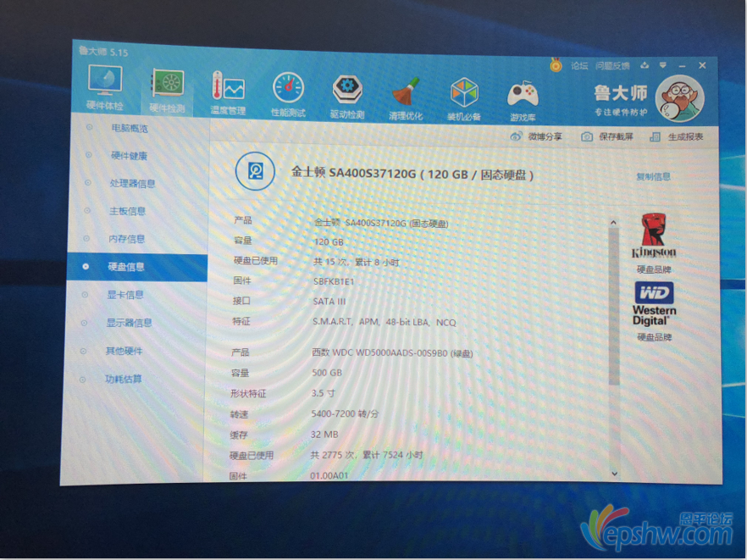Click the cache value 32 MB

pos(324,434)
